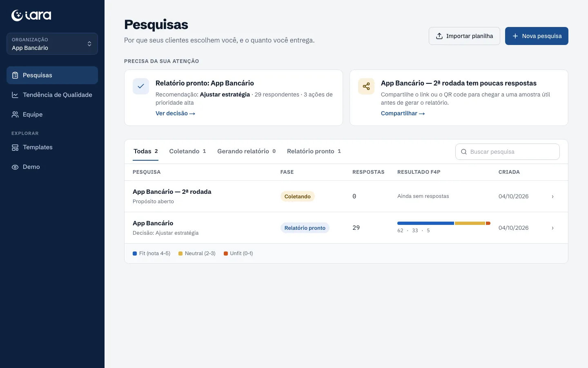Click the chart icon beside Tendência de Qualidade
The image size is (588, 368).
click(15, 95)
